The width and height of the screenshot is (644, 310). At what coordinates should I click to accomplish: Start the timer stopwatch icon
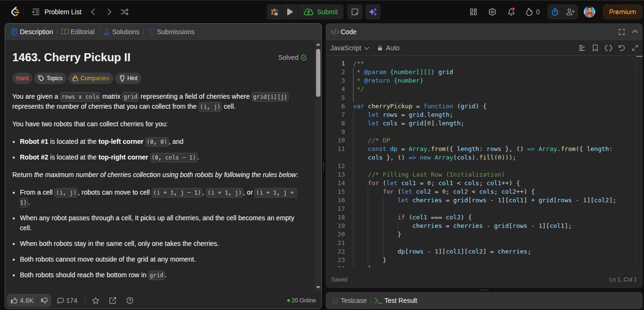tap(555, 12)
